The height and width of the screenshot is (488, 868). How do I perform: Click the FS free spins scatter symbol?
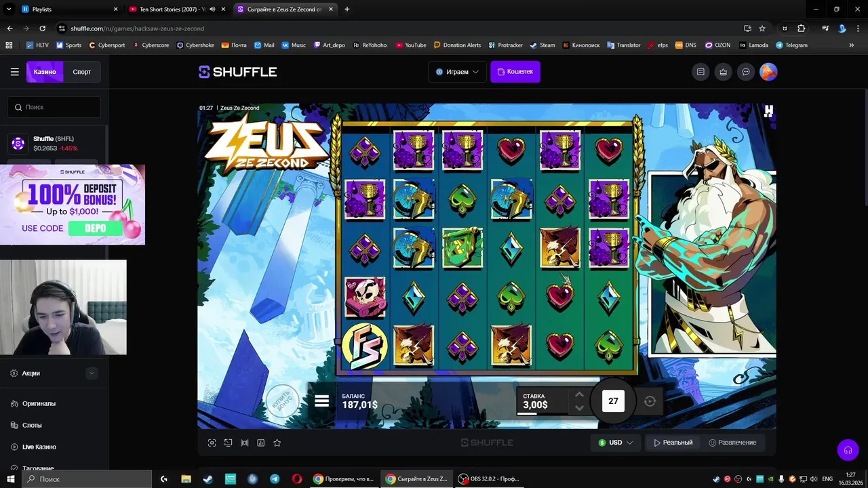(x=364, y=346)
